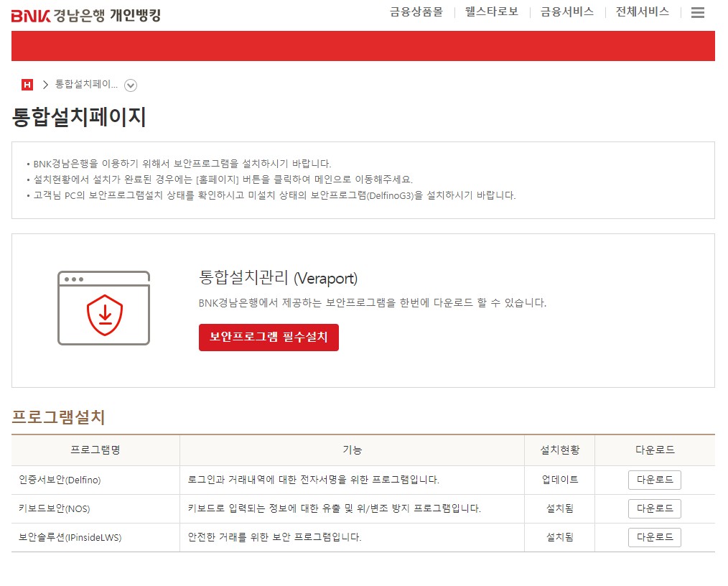
Task: Click the 프로그램설치 section heading
Action: coord(58,417)
